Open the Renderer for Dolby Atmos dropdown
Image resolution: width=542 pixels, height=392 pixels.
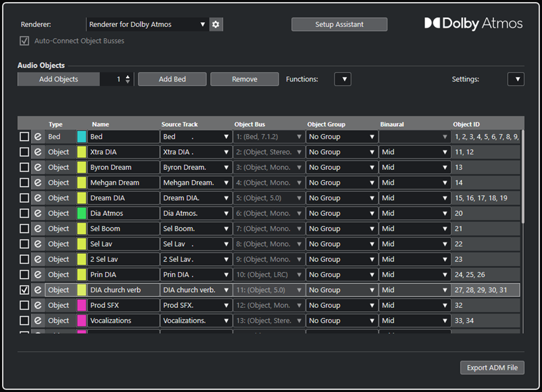(x=148, y=24)
